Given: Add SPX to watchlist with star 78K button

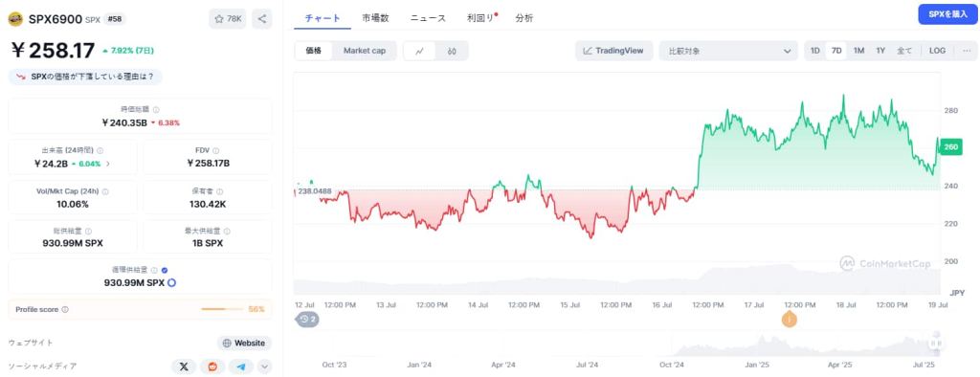Looking at the screenshot, I should pos(228,19).
